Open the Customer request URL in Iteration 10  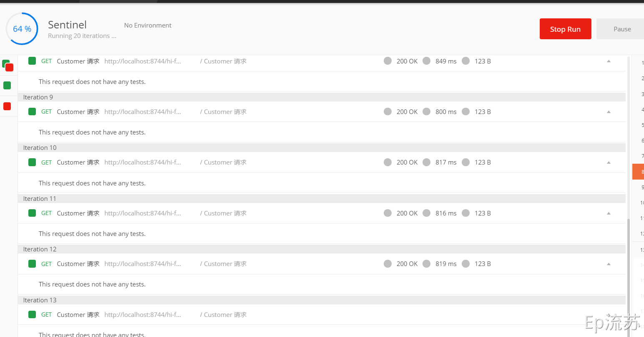(x=143, y=162)
